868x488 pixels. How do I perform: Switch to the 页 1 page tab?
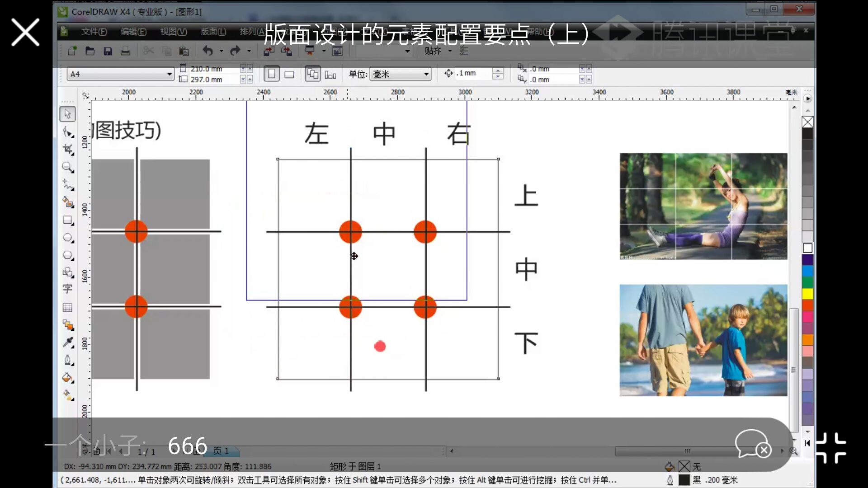pyautogui.click(x=221, y=451)
